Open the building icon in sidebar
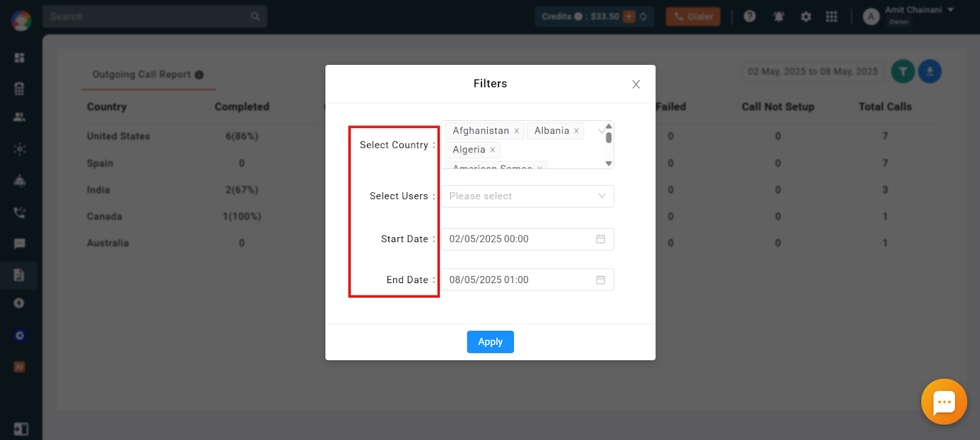980x440 pixels. (x=20, y=89)
